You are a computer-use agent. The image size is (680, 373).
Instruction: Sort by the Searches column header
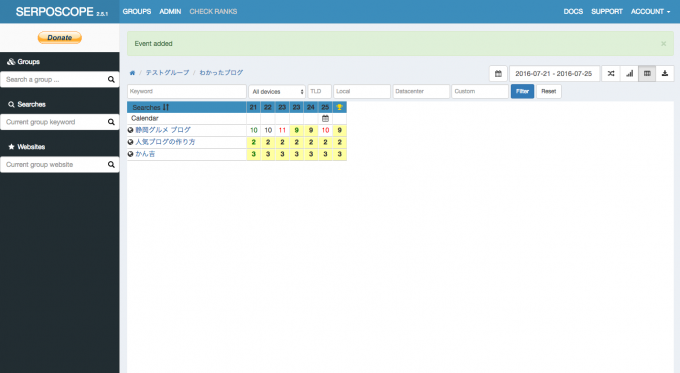[x=150, y=107]
